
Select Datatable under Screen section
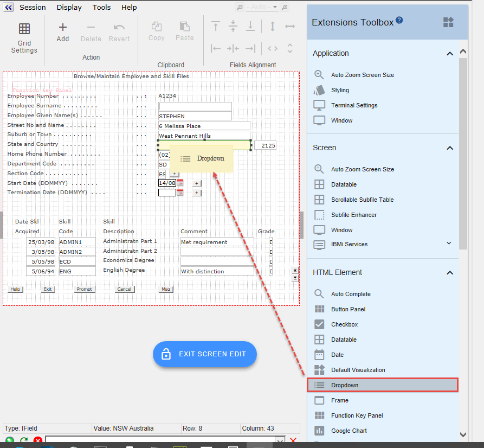click(x=344, y=184)
